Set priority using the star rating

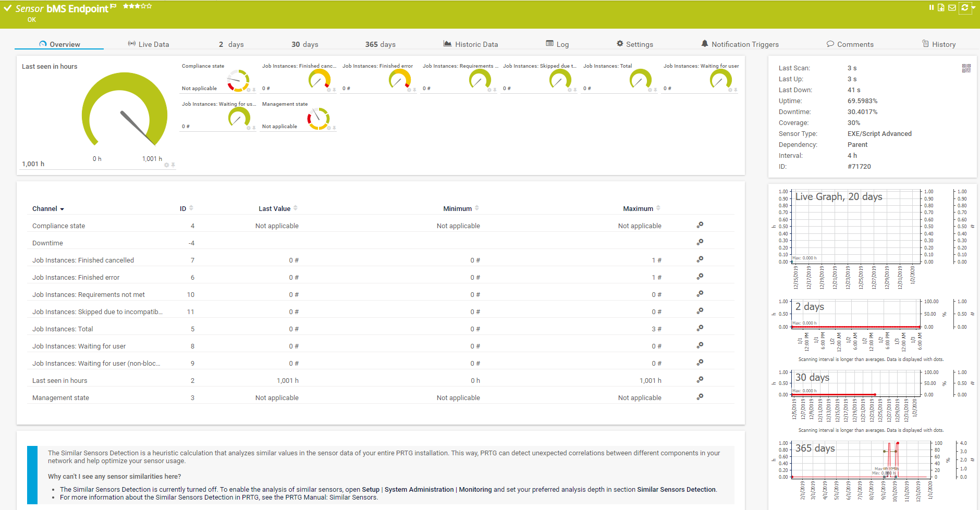pyautogui.click(x=137, y=6)
